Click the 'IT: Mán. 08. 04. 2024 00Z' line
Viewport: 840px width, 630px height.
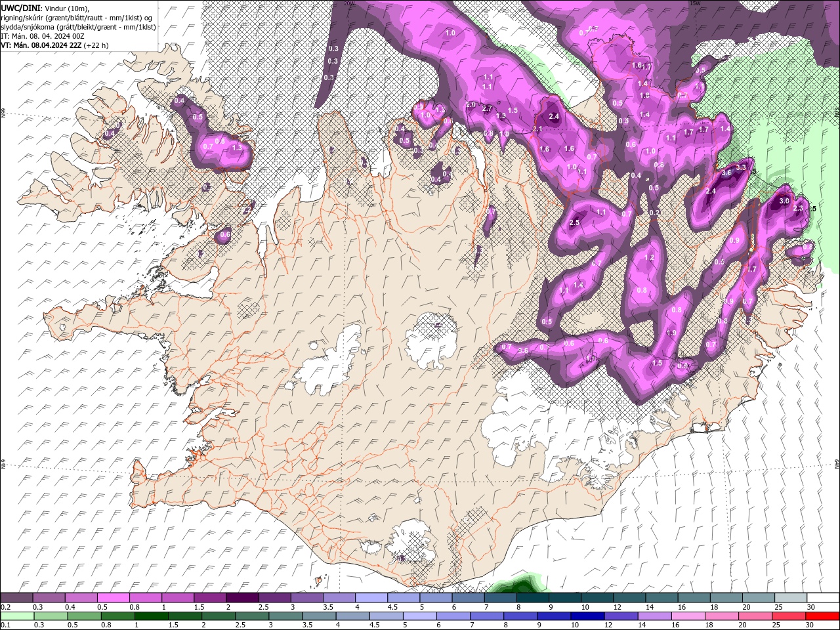point(43,36)
